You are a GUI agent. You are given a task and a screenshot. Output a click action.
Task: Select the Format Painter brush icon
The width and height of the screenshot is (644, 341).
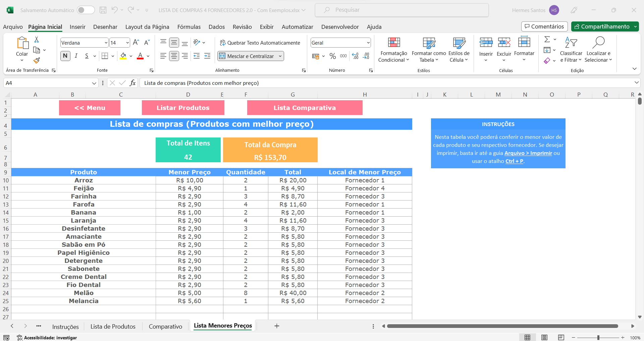coord(37,60)
